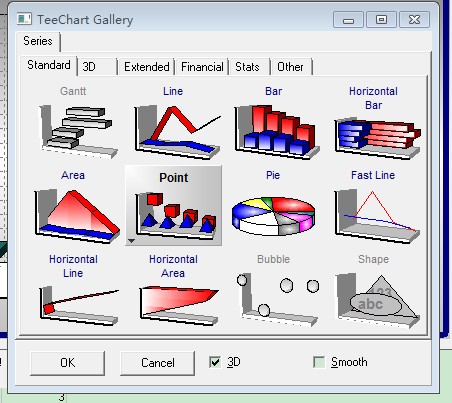Switch to the 3D tab

click(x=97, y=67)
